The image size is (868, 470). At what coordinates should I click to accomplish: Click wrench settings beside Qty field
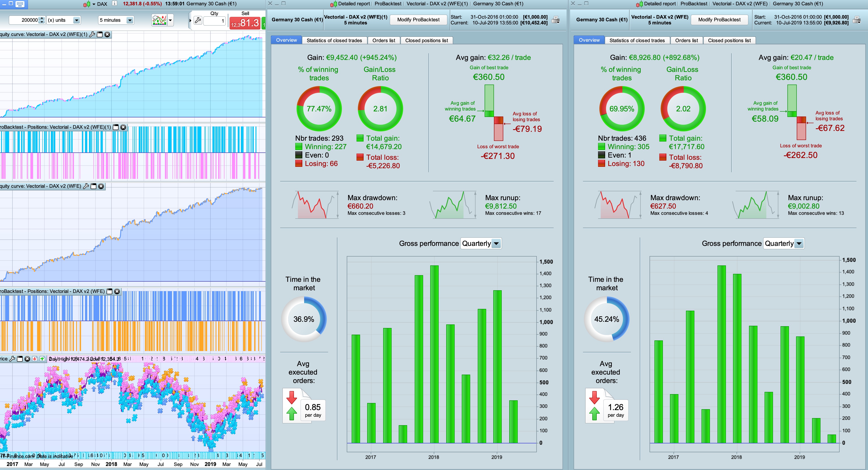[198, 20]
